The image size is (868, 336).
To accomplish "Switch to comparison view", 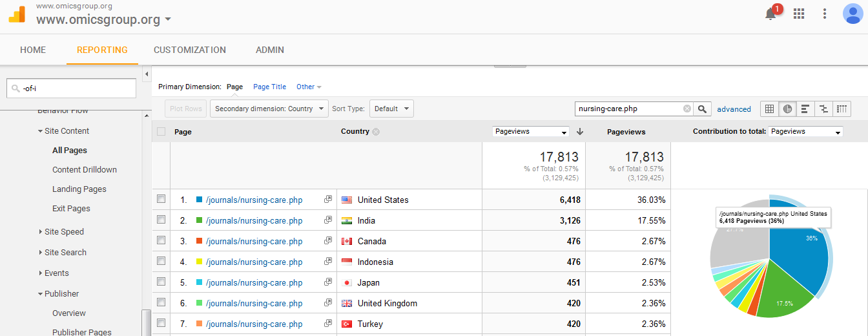I will tap(823, 109).
